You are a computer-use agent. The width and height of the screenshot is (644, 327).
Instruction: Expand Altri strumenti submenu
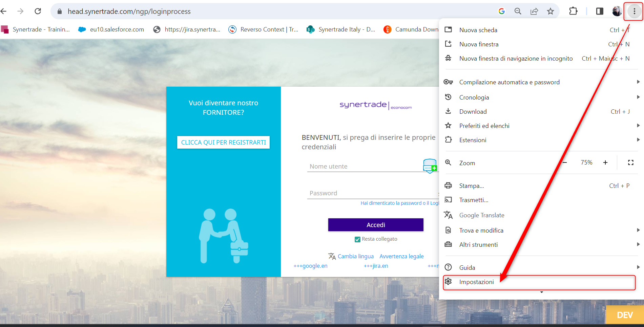(541, 245)
